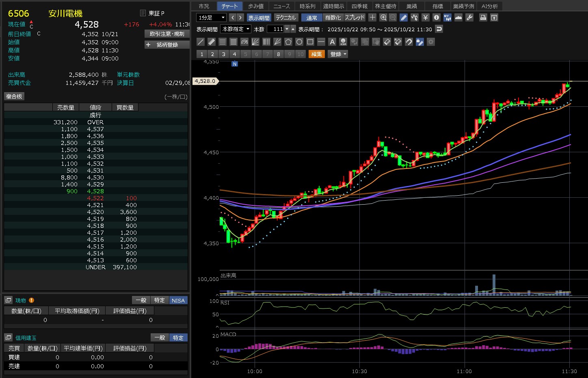588x378 pixels.
Task: Switch to the ニュース tab
Action: click(x=281, y=6)
